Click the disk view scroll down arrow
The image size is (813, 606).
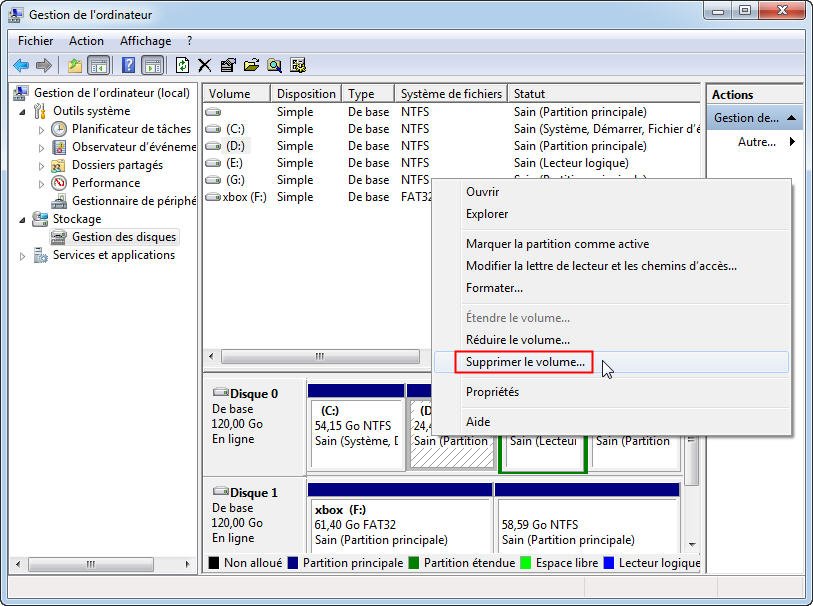pyautogui.click(x=692, y=544)
